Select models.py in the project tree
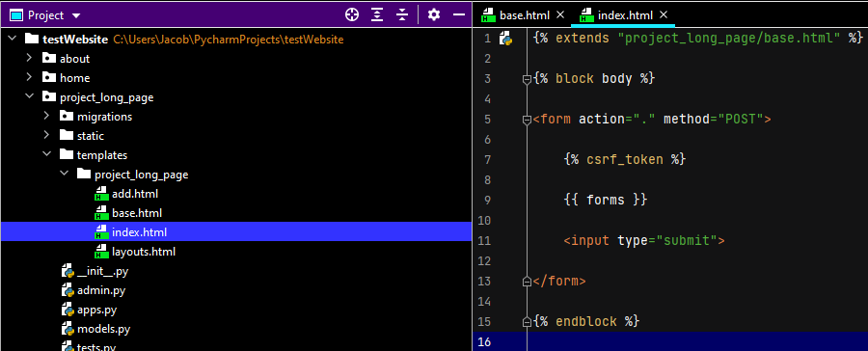 tap(103, 329)
